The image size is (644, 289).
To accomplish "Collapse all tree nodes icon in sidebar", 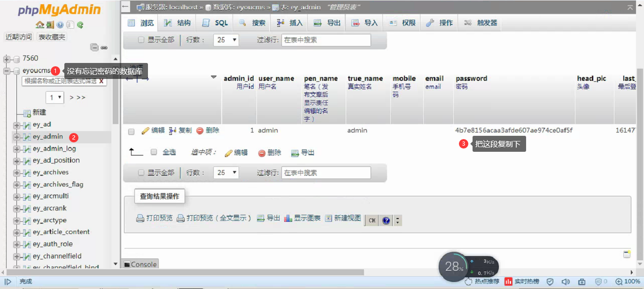I will [x=94, y=47].
